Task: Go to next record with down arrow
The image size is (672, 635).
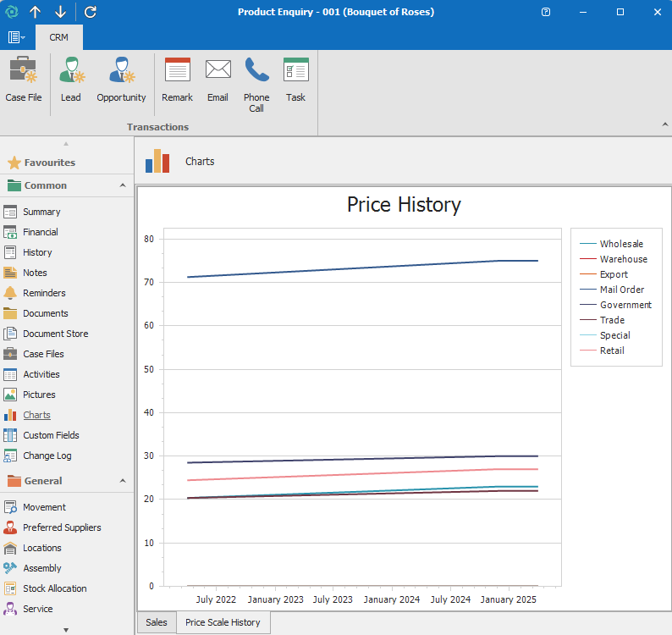Action: (60, 12)
